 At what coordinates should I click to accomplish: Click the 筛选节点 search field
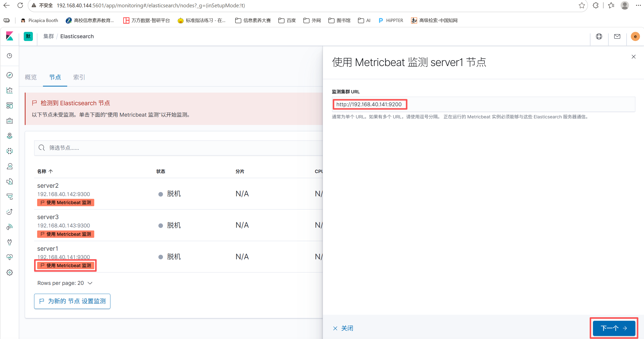(x=178, y=148)
